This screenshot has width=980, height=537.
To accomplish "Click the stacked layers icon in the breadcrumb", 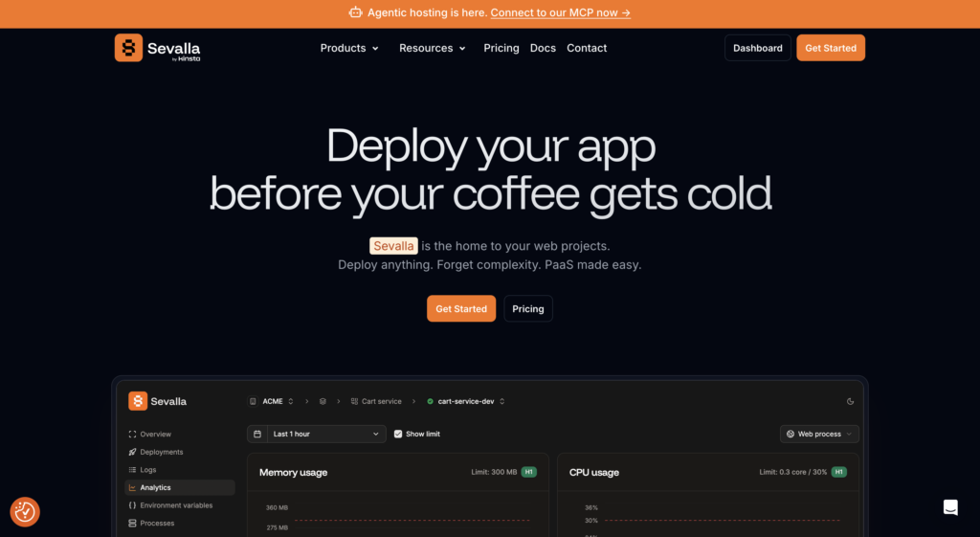I will coord(323,401).
